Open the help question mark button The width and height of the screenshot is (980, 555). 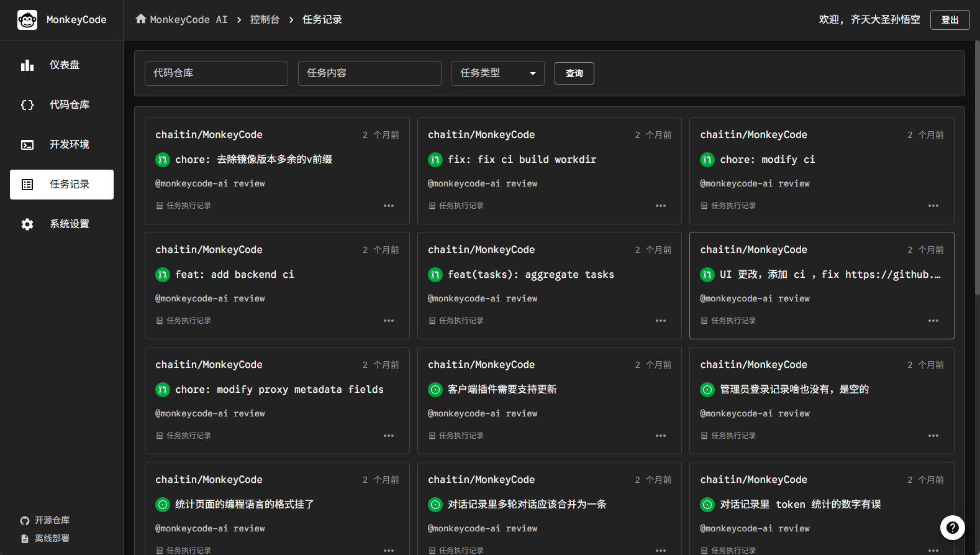coord(952,528)
